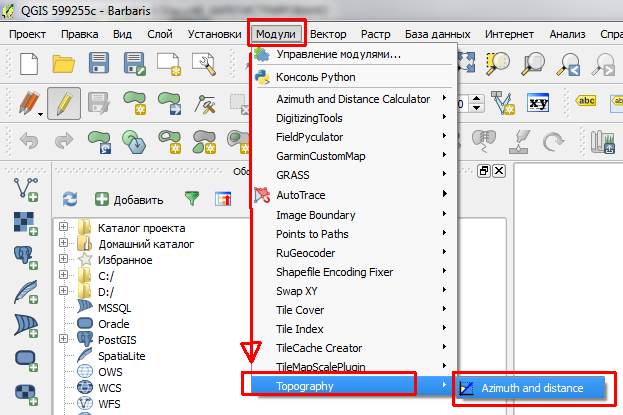Screen dimensions: 623x415
Task: Click the green filter funnel icon
Action: 192,198
